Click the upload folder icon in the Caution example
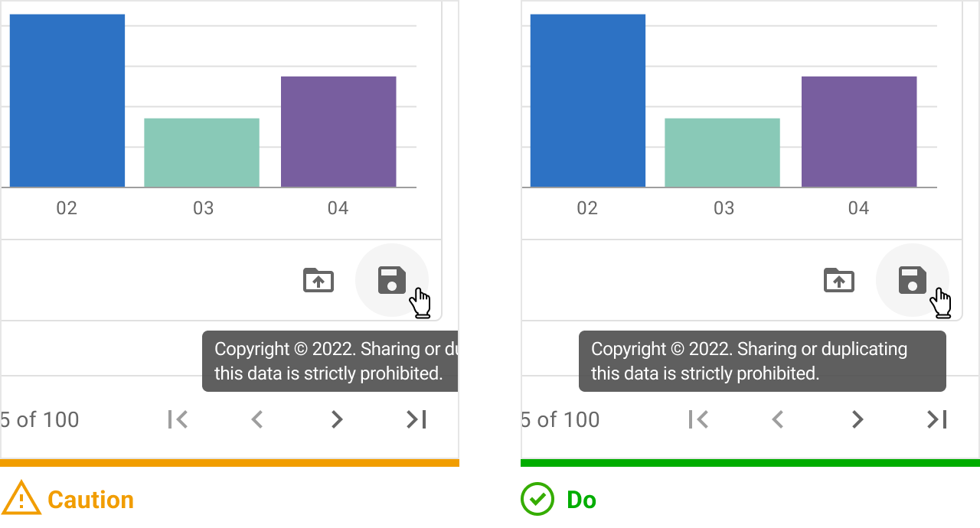 (x=318, y=280)
